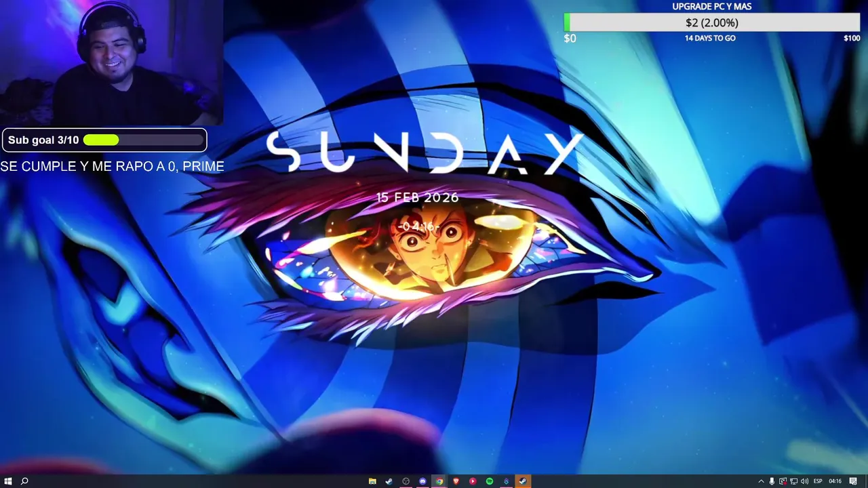Open Spotify from the taskbar
The height and width of the screenshot is (488, 868).
489,481
